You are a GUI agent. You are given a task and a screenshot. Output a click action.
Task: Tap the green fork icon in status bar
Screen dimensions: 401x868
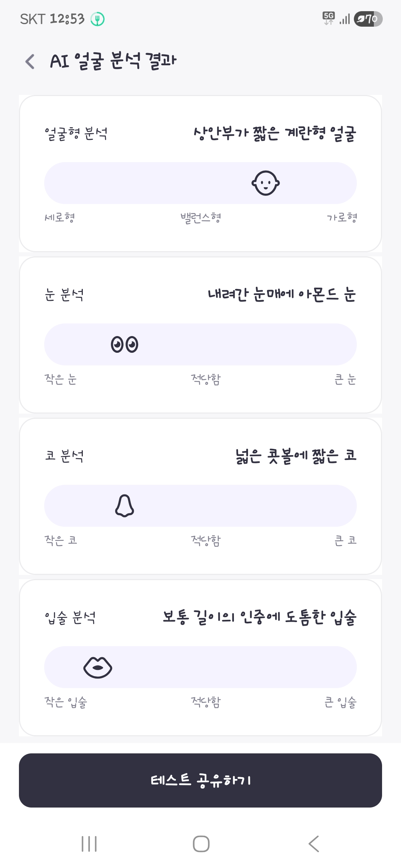98,19
